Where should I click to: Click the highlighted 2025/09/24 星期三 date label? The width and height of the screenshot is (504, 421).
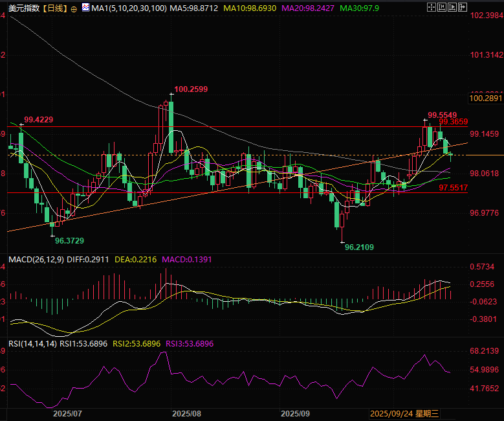tap(404, 413)
